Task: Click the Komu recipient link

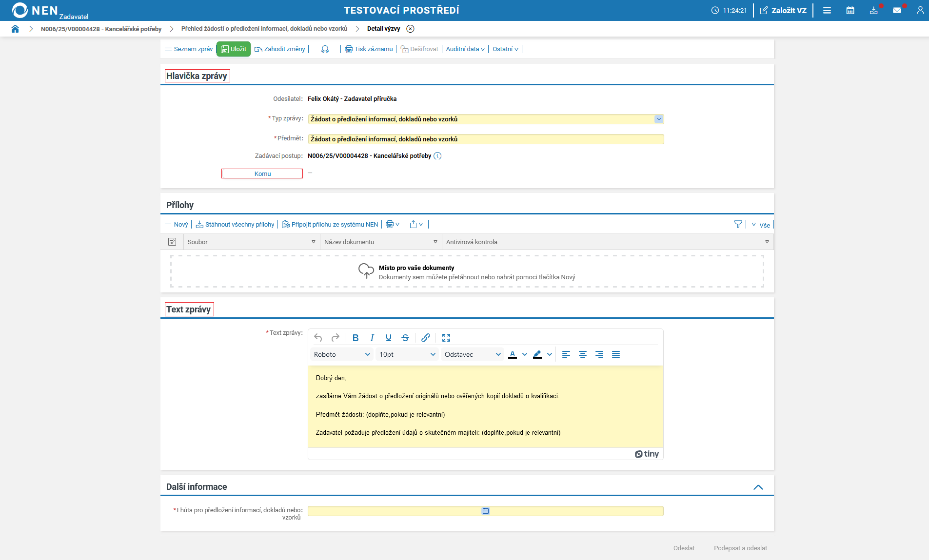Action: (x=262, y=174)
